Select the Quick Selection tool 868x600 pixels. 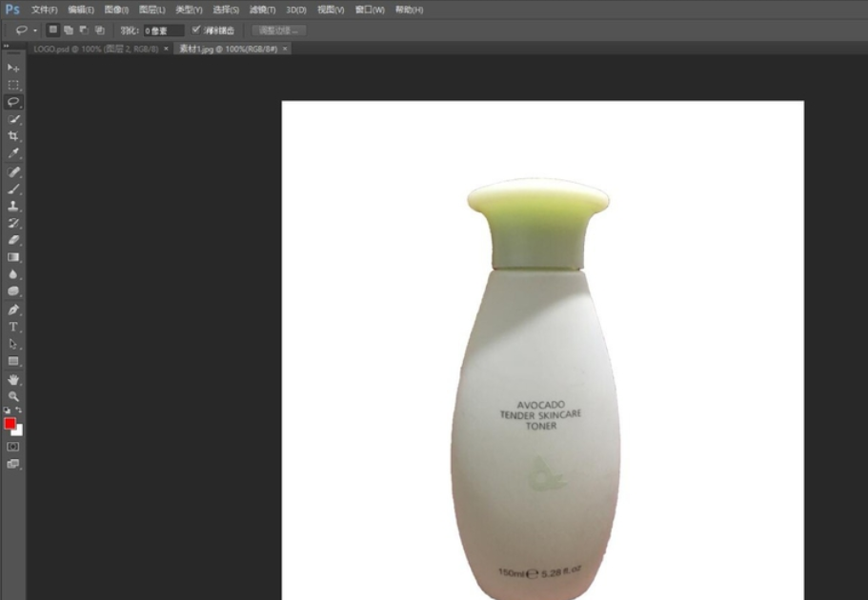(13, 119)
